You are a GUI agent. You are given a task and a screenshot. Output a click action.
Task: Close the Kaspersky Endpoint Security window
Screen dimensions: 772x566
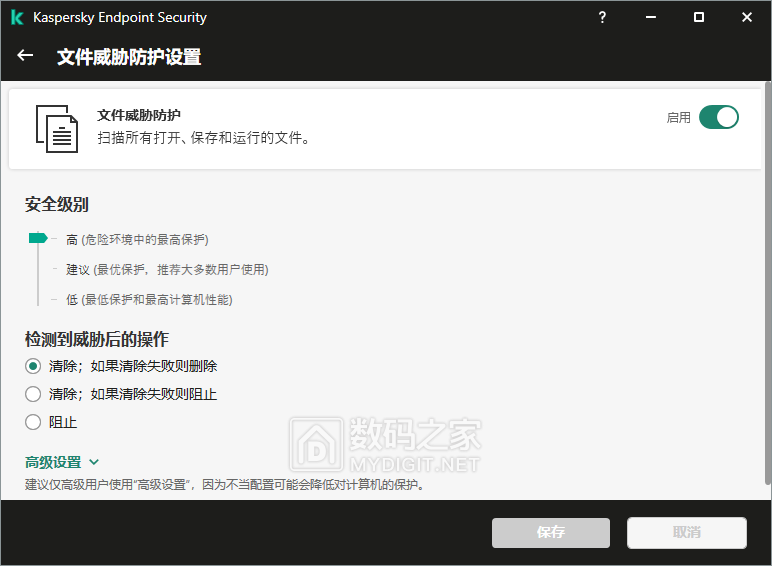747,17
